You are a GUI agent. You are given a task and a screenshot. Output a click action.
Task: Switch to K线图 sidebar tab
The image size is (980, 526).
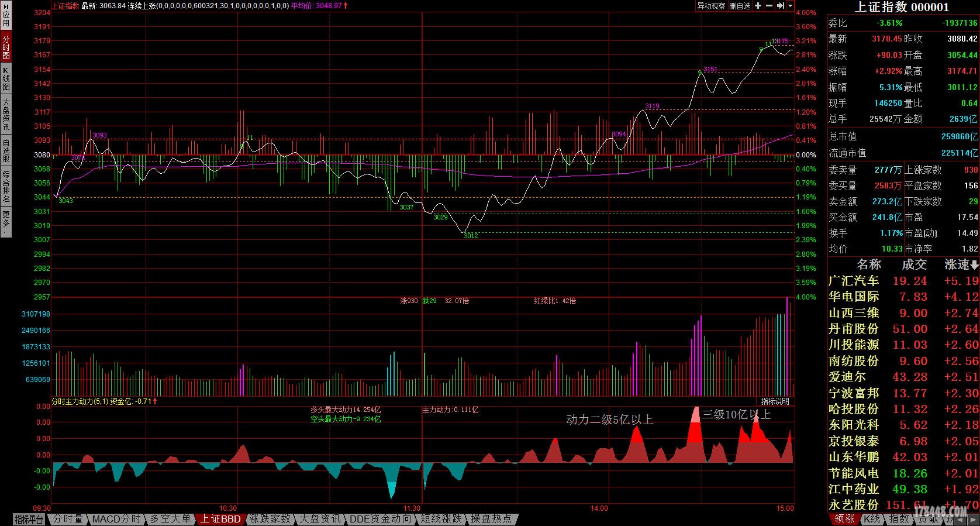coord(6,78)
